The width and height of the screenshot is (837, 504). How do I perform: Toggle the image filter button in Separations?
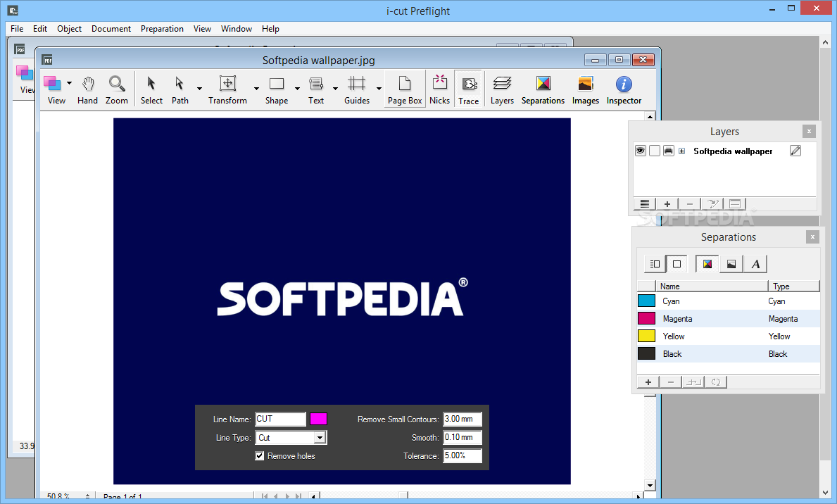(x=731, y=264)
